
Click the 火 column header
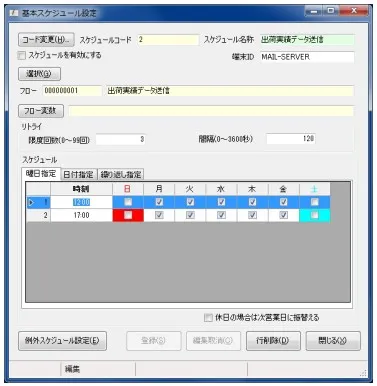click(x=190, y=189)
